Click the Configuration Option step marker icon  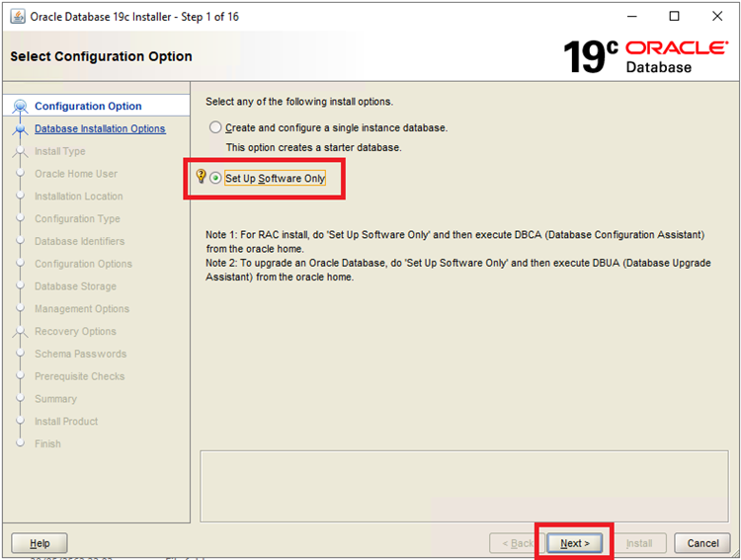pos(20,106)
